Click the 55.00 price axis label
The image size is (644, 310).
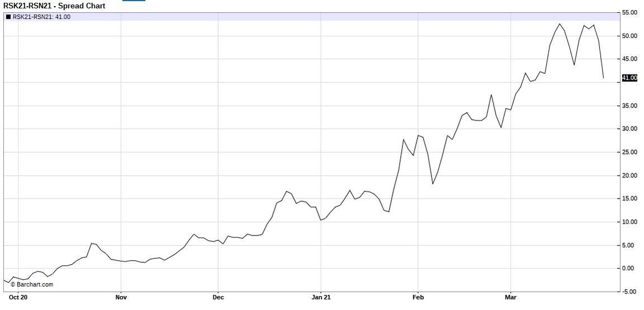point(629,12)
